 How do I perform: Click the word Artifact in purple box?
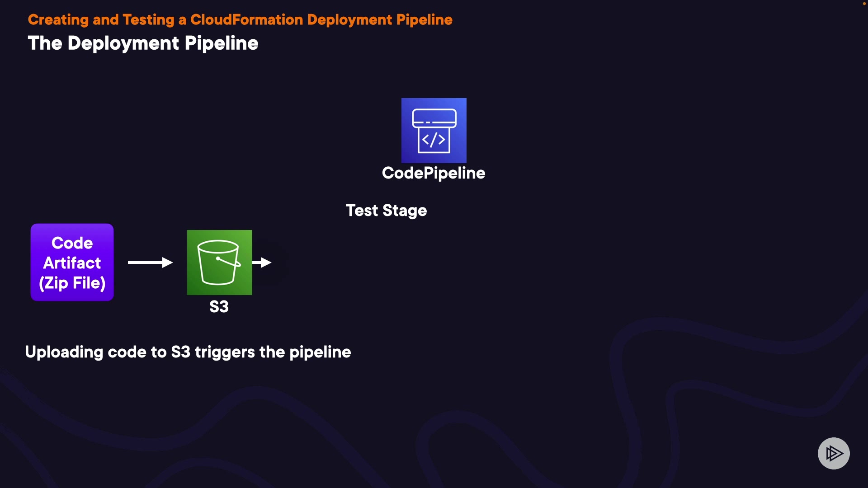72,263
